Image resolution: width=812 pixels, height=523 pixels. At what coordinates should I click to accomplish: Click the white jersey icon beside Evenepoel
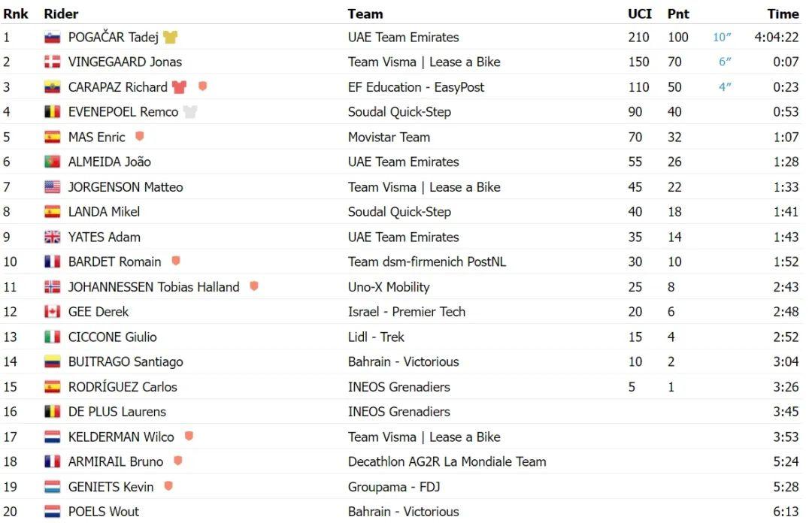190,112
